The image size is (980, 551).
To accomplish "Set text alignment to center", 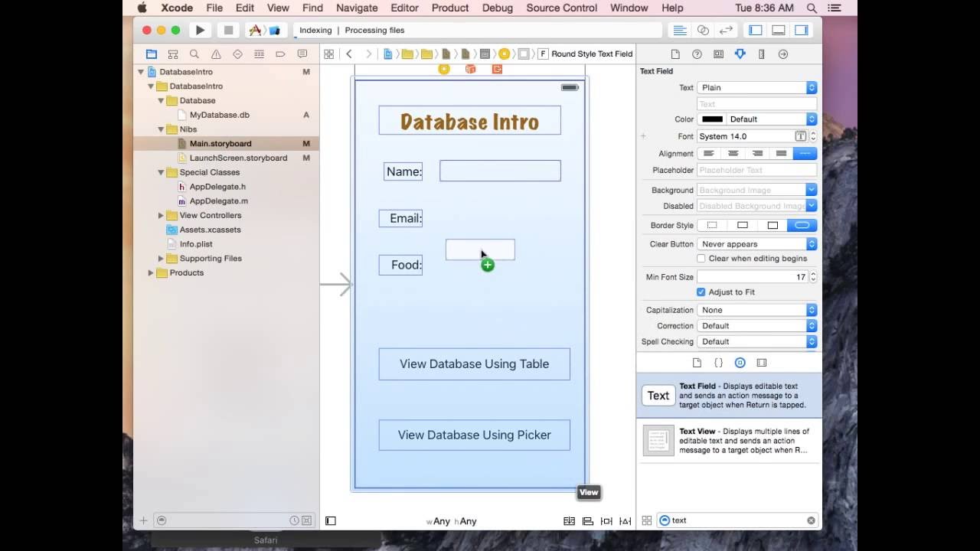I will (x=733, y=154).
